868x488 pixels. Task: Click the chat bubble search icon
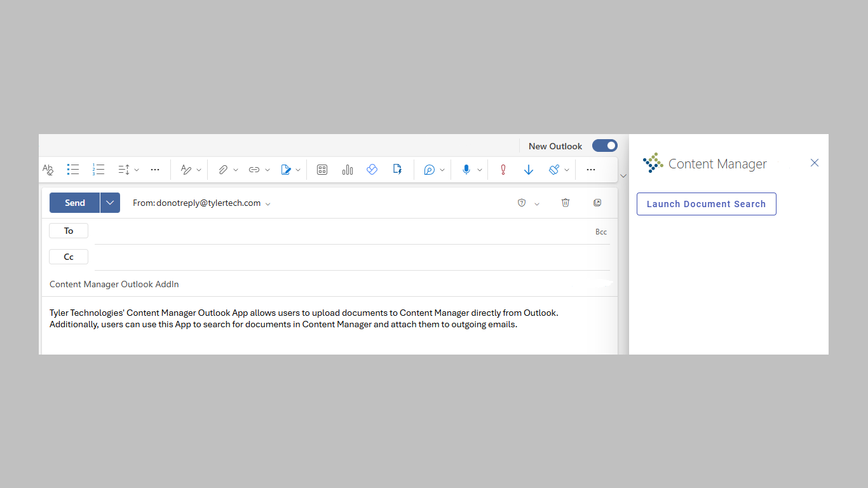(x=430, y=170)
